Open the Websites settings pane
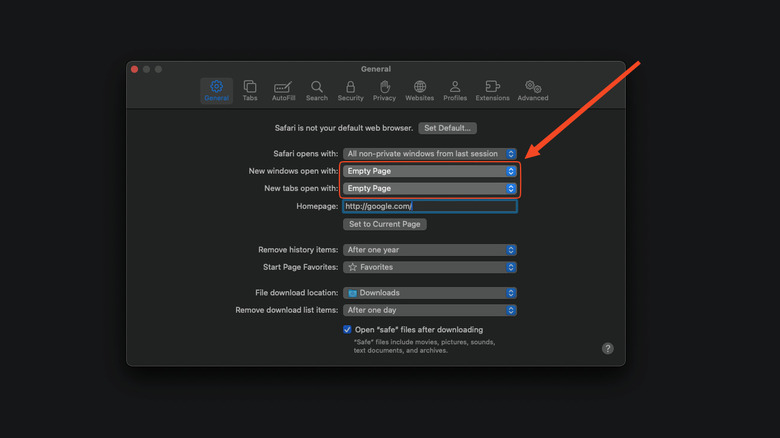Viewport: 780px width, 438px height. pyautogui.click(x=419, y=90)
